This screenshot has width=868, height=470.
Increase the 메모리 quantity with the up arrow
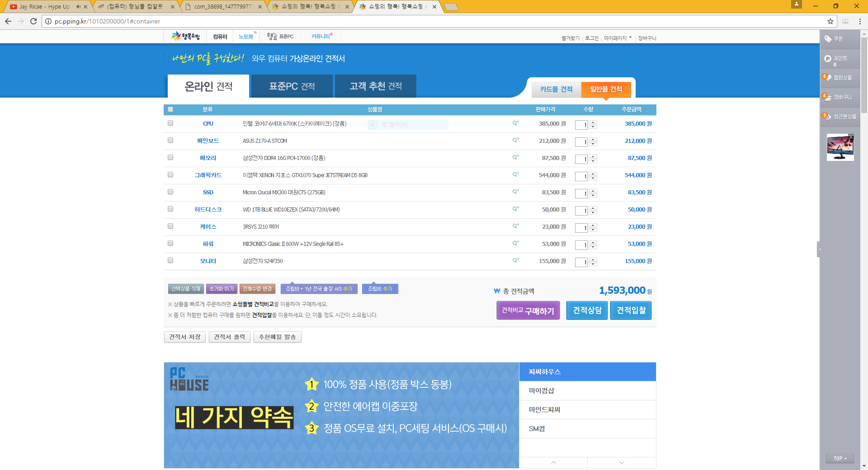click(593, 156)
